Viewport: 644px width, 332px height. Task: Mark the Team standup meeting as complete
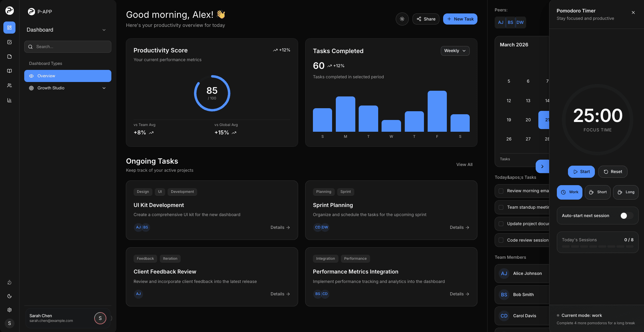click(501, 207)
